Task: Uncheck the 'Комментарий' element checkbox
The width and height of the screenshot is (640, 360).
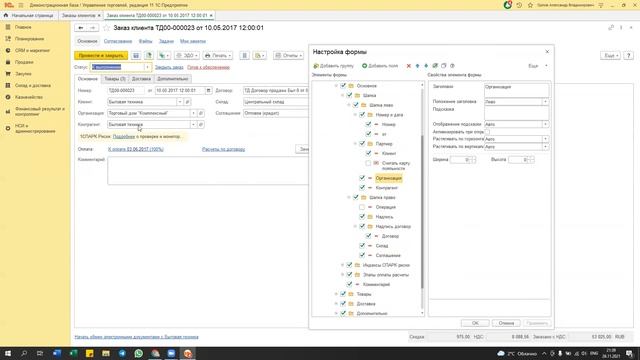Action: 349,284
